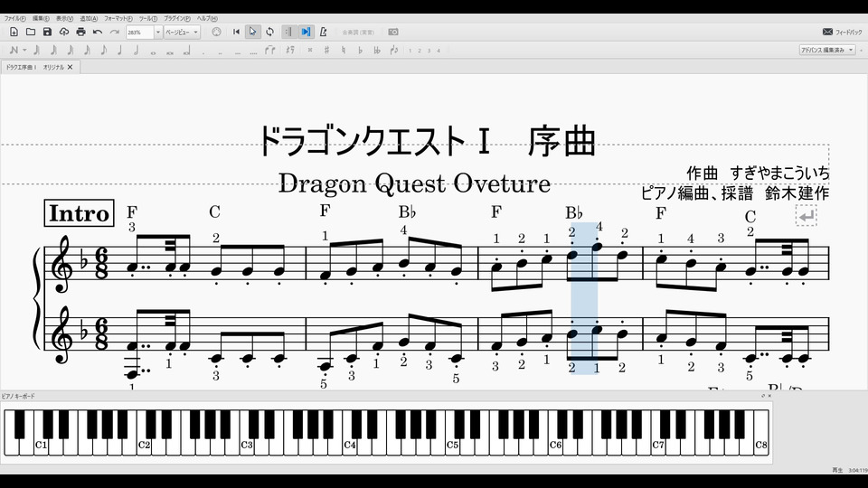
Task: Upload the score with the cloud icon
Action: tap(64, 33)
